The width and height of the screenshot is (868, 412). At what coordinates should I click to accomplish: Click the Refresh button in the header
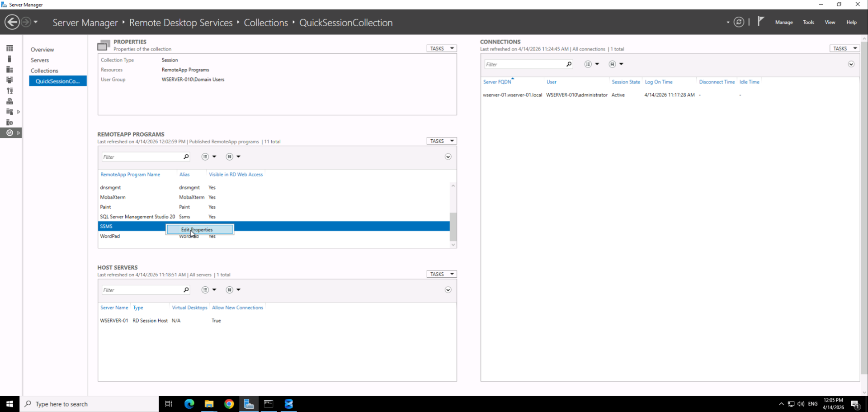pos(739,22)
